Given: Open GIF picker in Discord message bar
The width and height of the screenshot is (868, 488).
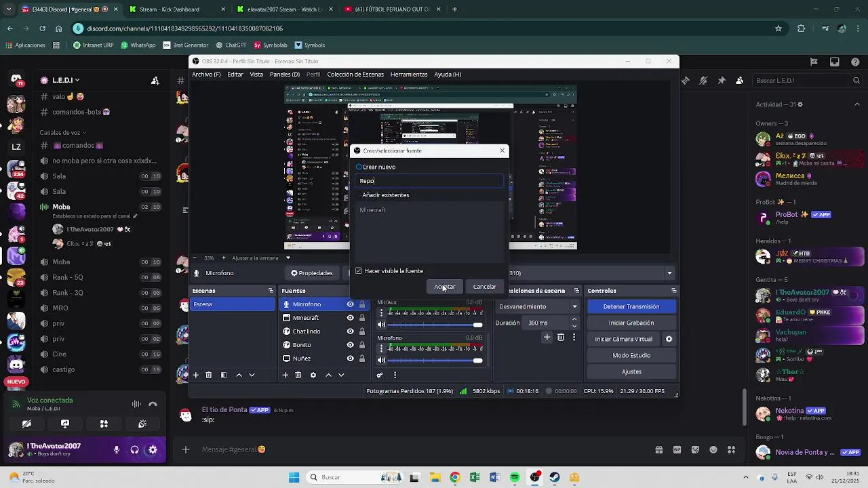Looking at the screenshot, I should click(677, 449).
